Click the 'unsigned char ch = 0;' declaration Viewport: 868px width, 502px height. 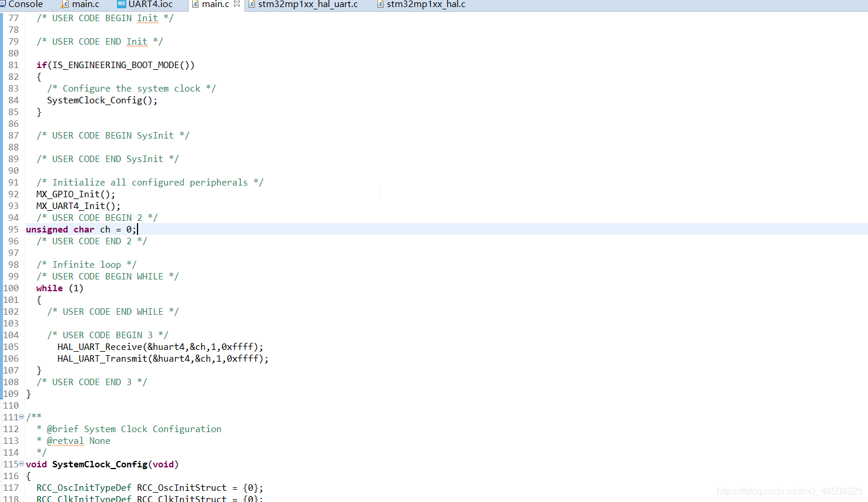pyautogui.click(x=81, y=230)
